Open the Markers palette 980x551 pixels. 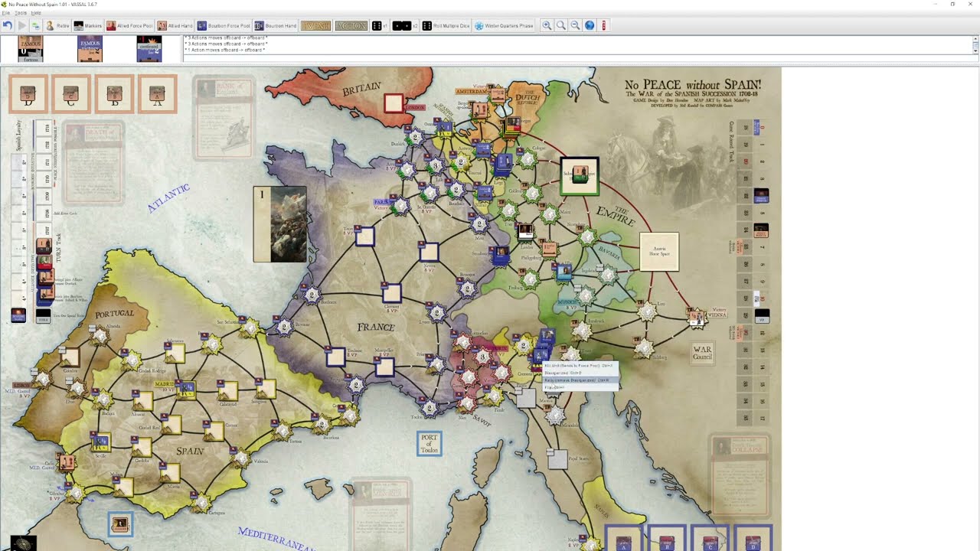[87, 25]
